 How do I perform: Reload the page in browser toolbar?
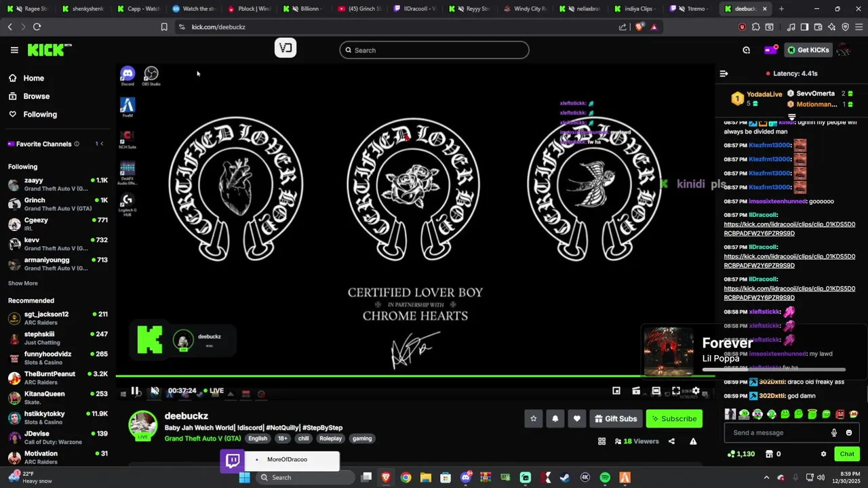[x=37, y=27]
